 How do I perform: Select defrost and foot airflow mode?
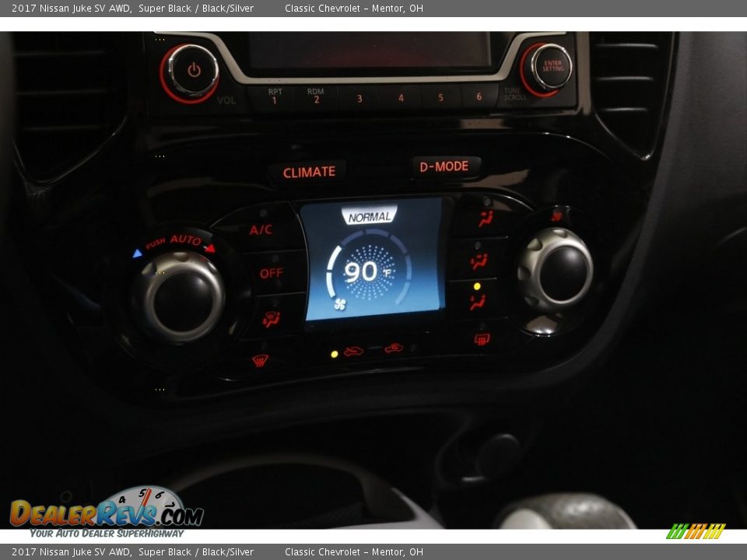click(x=271, y=318)
